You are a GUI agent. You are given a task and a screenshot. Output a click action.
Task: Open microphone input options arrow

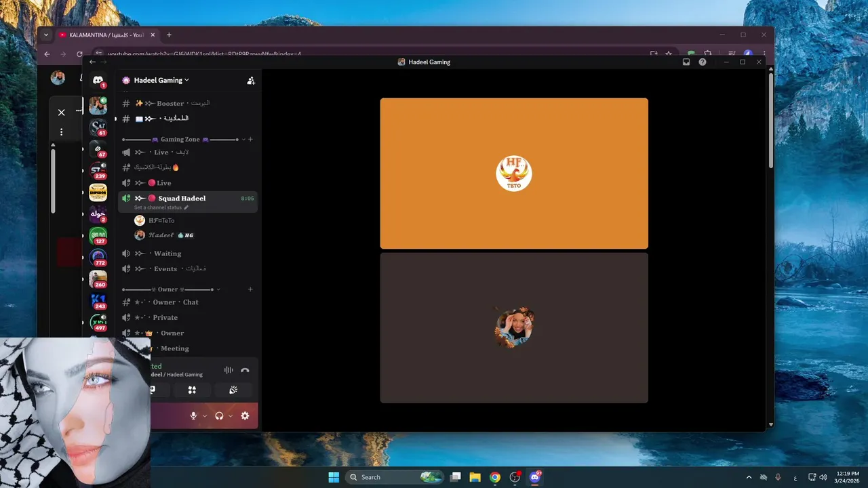tap(205, 415)
